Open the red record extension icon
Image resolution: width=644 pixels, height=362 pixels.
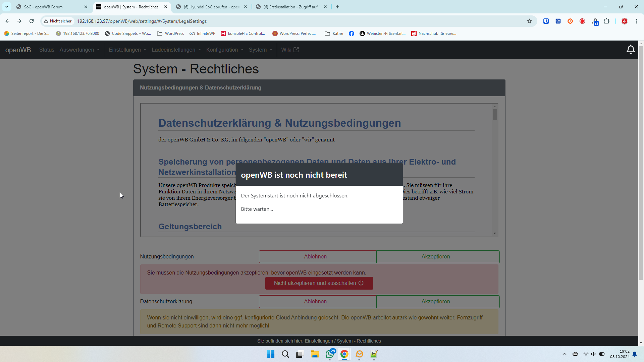click(582, 21)
